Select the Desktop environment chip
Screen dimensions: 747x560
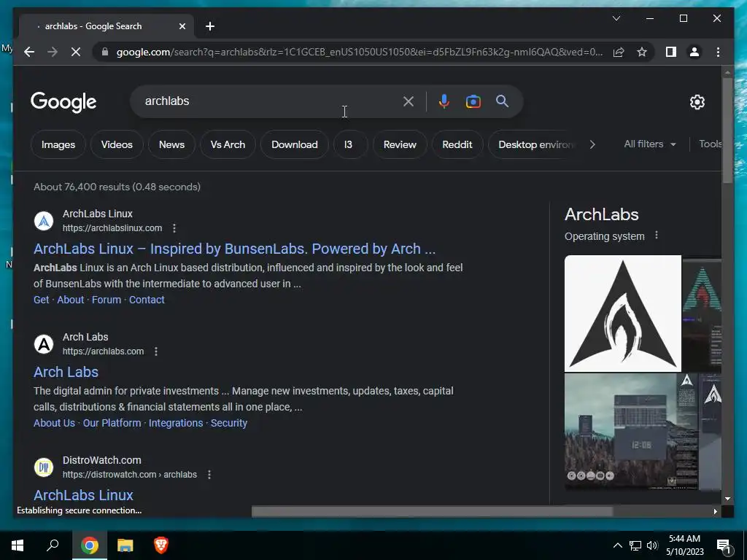(533, 144)
